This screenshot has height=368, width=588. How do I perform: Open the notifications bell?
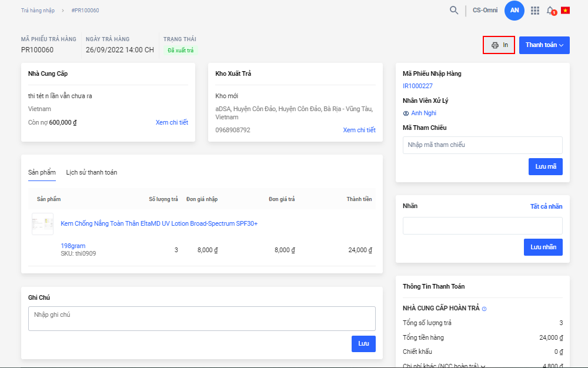pyautogui.click(x=550, y=11)
